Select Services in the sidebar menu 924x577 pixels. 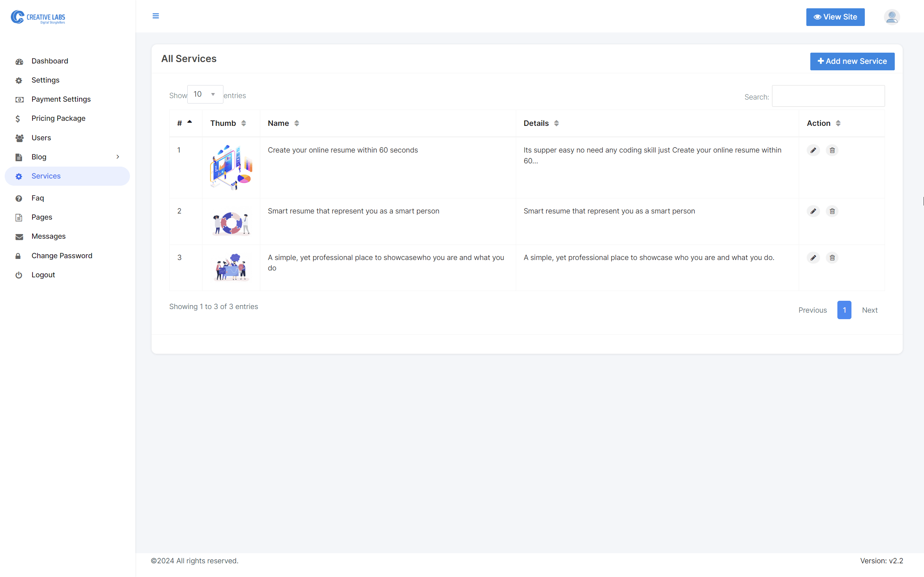click(46, 176)
